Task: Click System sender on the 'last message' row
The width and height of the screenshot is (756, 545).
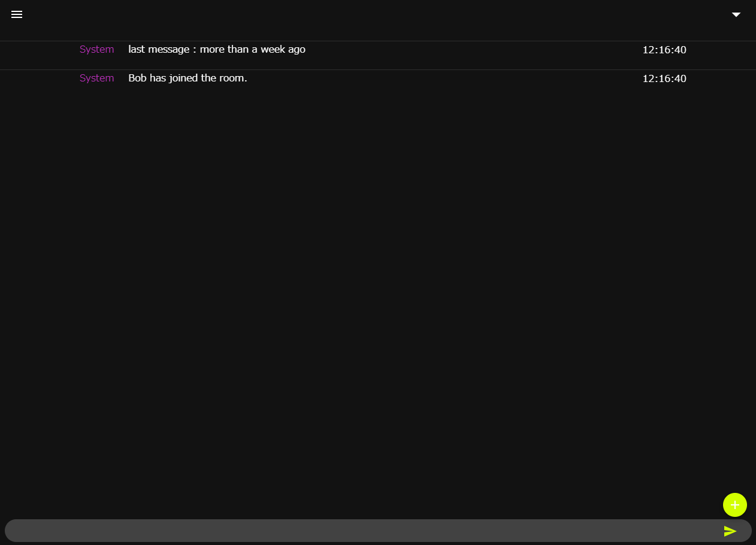Action: click(96, 50)
